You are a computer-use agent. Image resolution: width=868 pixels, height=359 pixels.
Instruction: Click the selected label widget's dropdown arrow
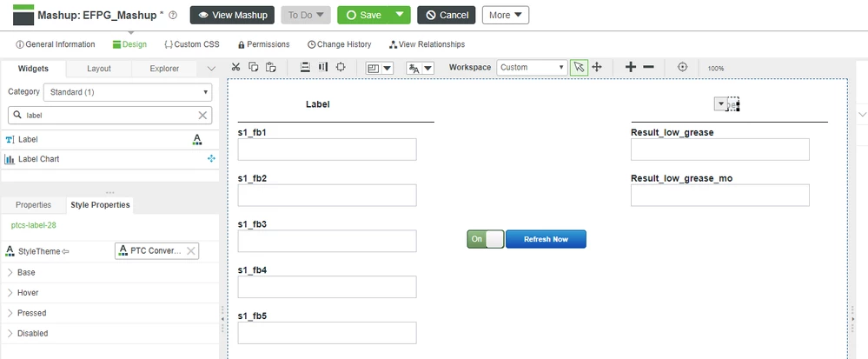pyautogui.click(x=720, y=104)
